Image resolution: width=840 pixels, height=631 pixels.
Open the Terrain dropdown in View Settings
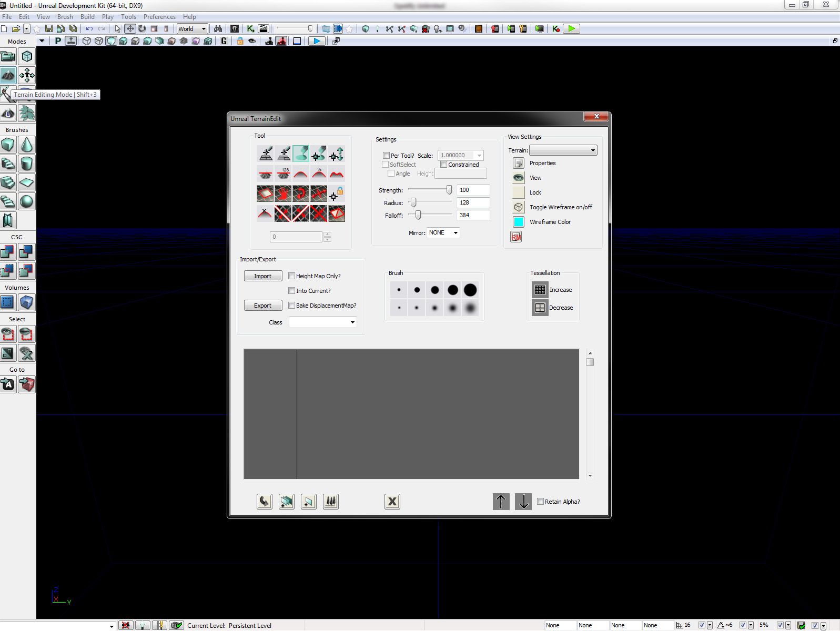563,150
